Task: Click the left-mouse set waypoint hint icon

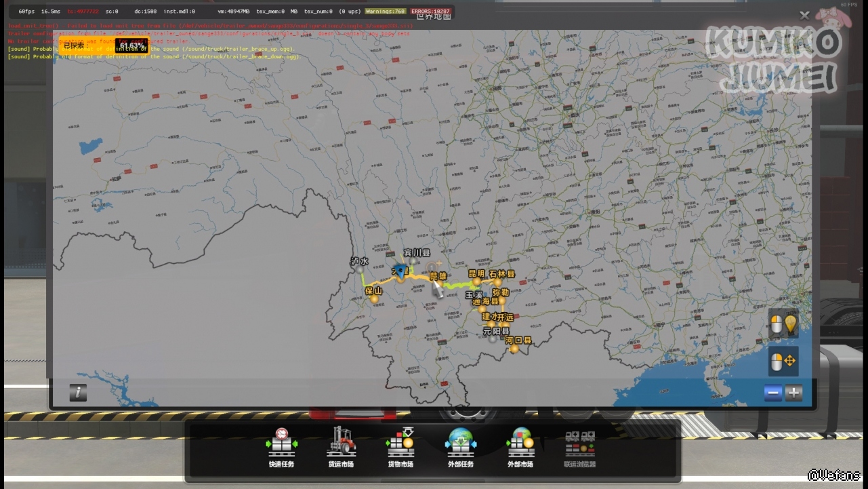Action: tap(783, 324)
